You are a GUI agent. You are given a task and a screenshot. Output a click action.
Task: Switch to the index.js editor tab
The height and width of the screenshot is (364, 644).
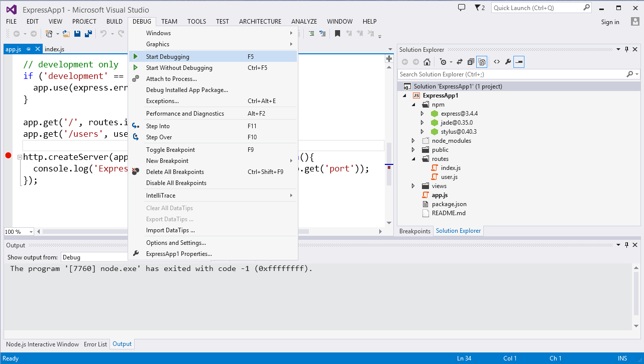[x=54, y=49]
